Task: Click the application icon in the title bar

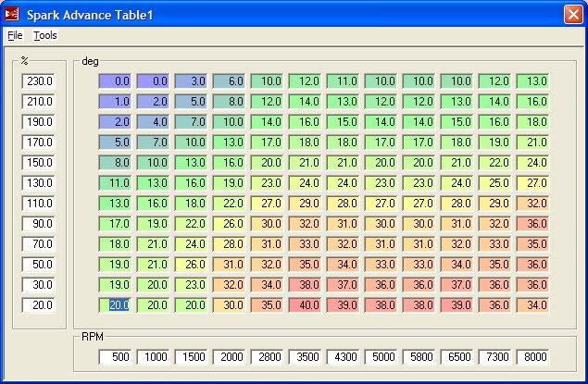Action: pyautogui.click(x=12, y=14)
